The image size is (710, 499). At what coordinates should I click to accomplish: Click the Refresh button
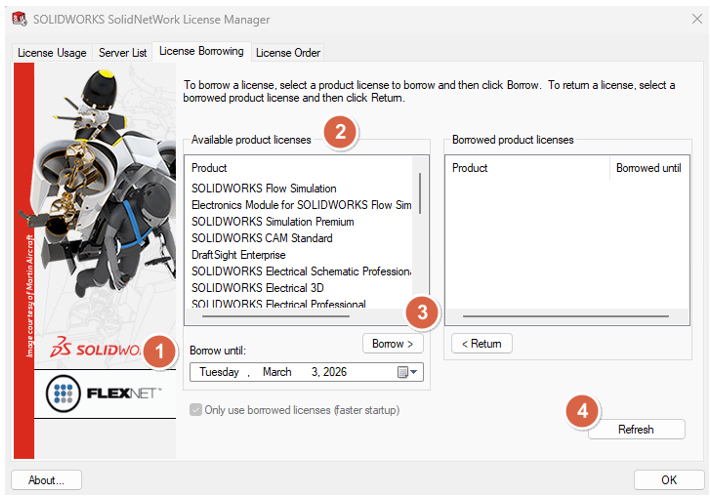point(636,429)
